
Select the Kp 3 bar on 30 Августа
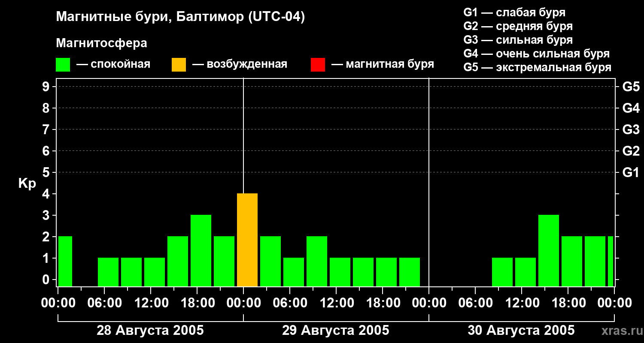coord(549,250)
